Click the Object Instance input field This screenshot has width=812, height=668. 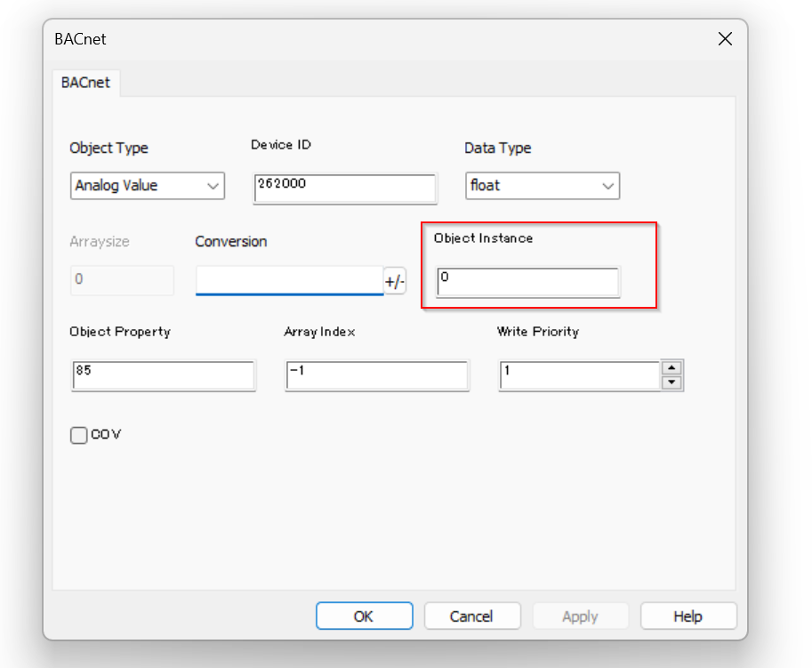click(x=527, y=282)
